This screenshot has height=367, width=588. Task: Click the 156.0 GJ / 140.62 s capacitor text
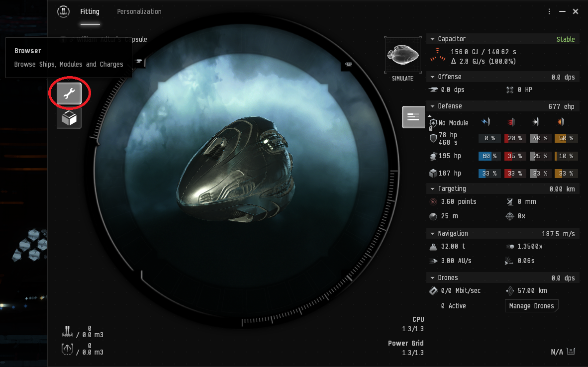pos(484,52)
